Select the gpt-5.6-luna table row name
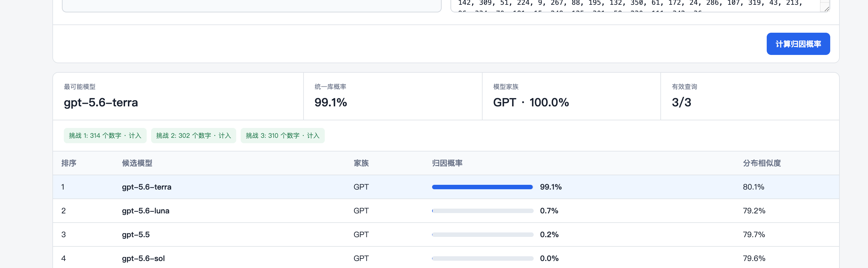 pos(145,211)
